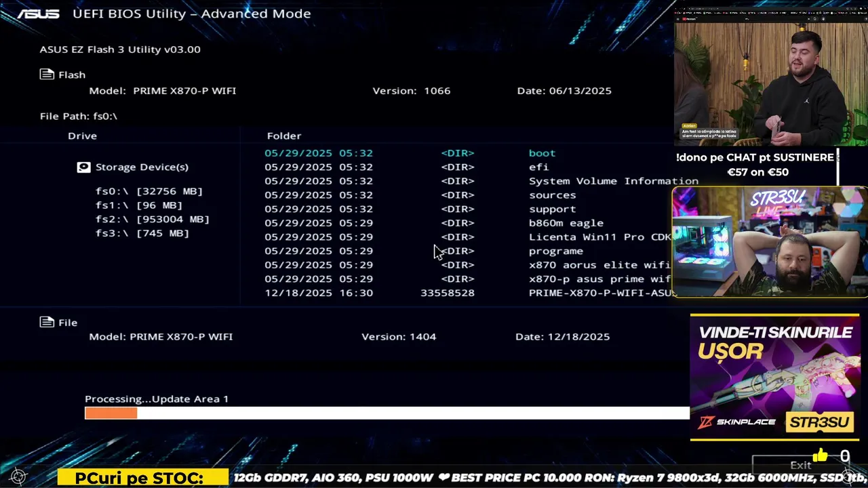Screen dimensions: 868x488
Task: Open Licenta Win11 Pro CDK folder
Action: pos(600,237)
